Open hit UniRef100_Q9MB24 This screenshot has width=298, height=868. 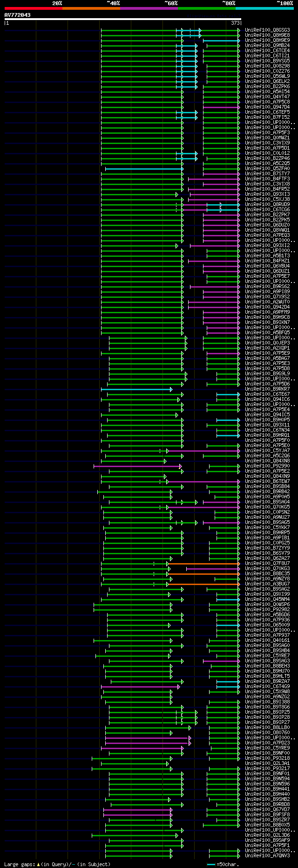coord(267,46)
